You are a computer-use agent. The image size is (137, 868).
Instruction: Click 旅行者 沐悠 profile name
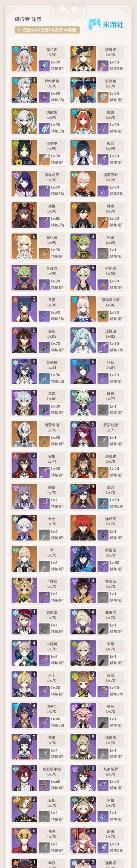pyautogui.click(x=28, y=19)
